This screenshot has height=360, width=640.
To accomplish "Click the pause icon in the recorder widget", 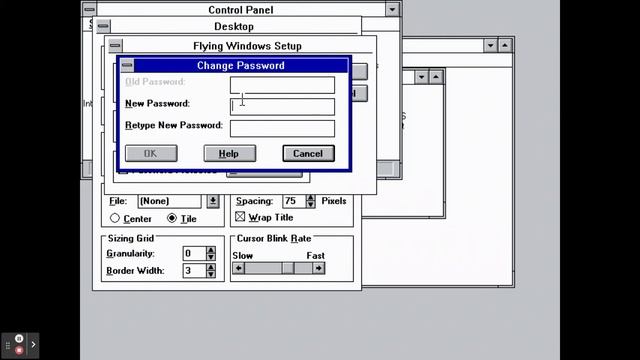I will pyautogui.click(x=19, y=338).
